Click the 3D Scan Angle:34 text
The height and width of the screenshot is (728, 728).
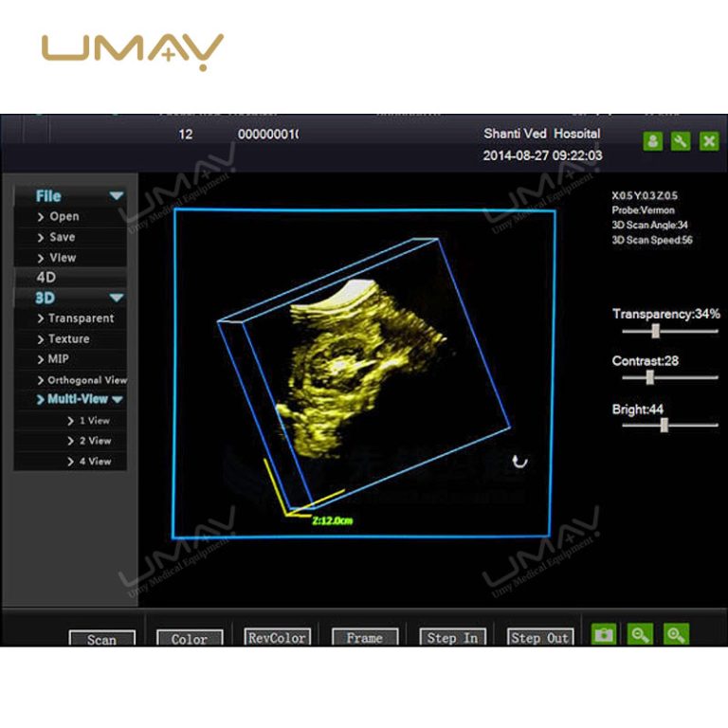click(649, 226)
